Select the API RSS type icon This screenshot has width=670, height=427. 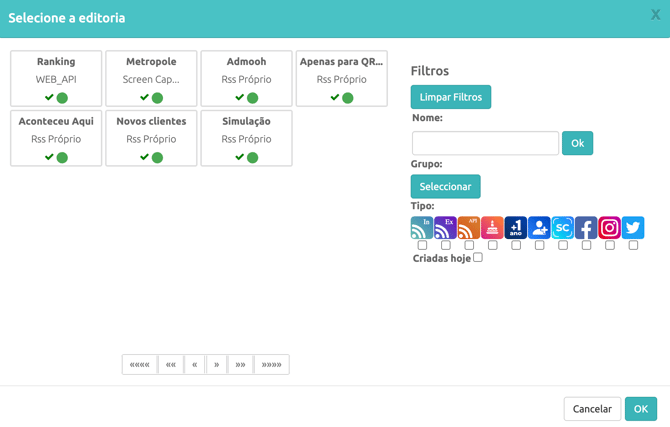(x=469, y=227)
